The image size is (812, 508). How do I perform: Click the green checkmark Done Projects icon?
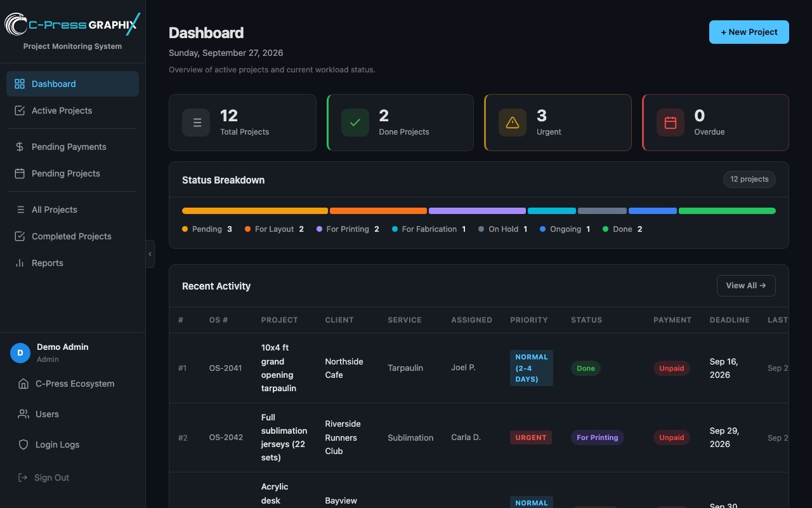[x=355, y=123]
